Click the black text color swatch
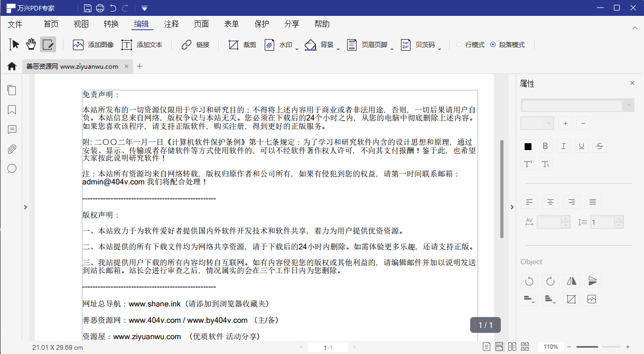The height and width of the screenshot is (354, 644). tap(527, 146)
